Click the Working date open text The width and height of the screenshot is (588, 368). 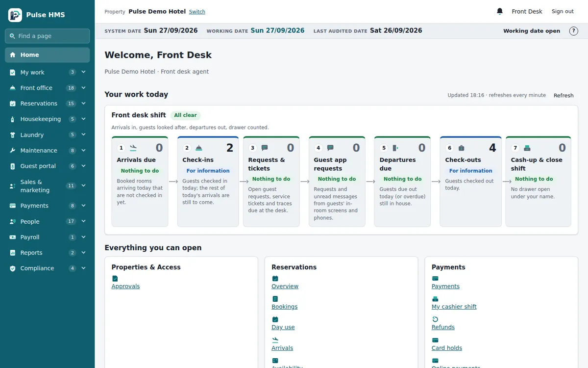(x=532, y=31)
